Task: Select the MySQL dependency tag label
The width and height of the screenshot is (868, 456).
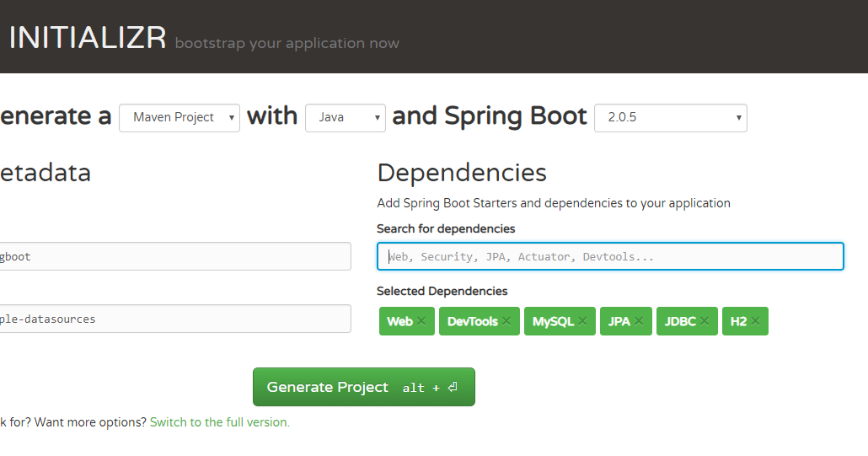Action: point(553,321)
